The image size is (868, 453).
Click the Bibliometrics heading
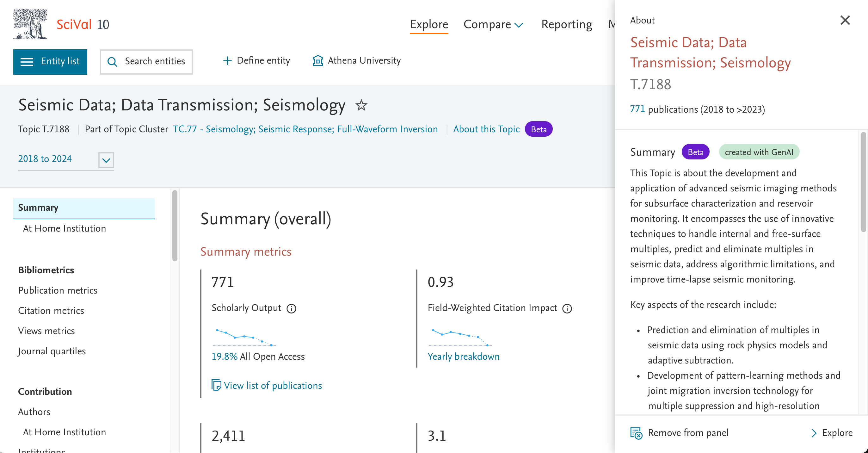coord(46,270)
